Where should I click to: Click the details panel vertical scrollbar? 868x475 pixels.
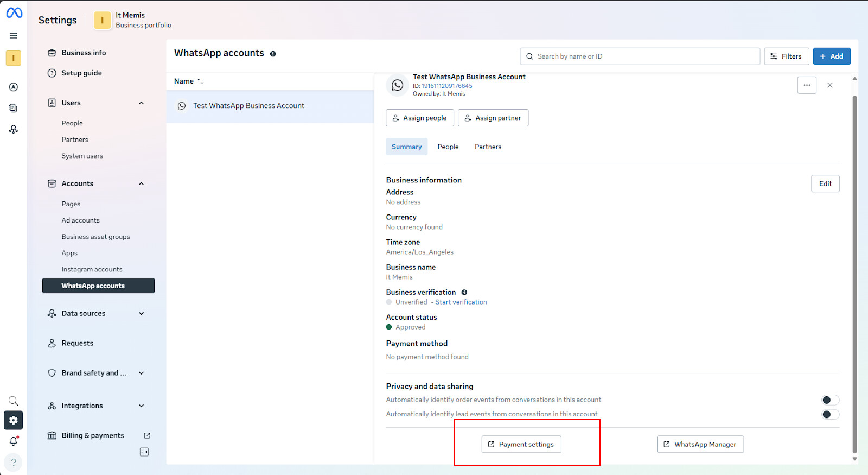[x=854, y=271]
